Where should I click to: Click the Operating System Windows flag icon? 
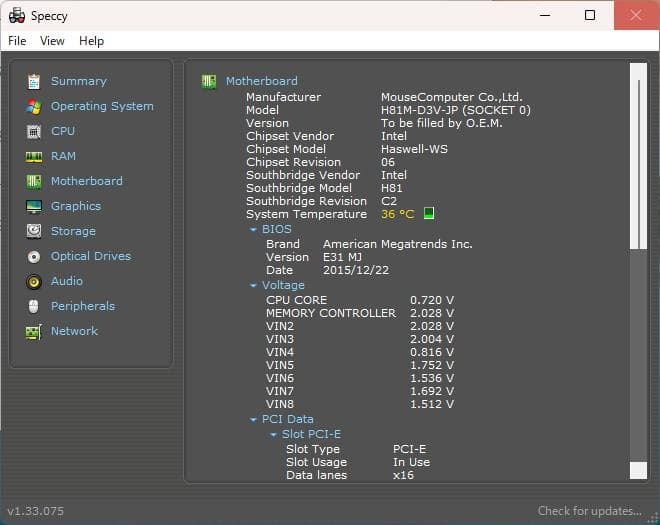pyautogui.click(x=34, y=107)
